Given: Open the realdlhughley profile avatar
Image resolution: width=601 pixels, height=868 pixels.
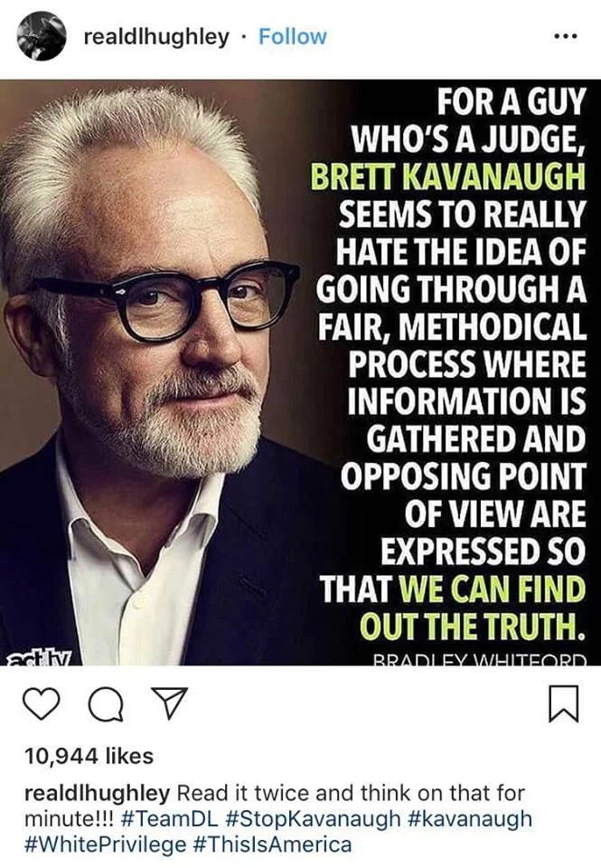Looking at the screenshot, I should [42, 36].
